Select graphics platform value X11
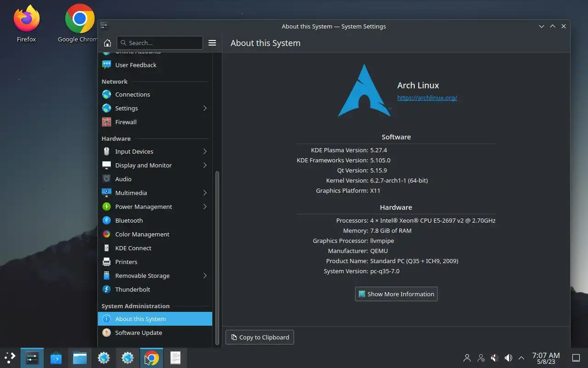588x368 pixels. (x=375, y=190)
